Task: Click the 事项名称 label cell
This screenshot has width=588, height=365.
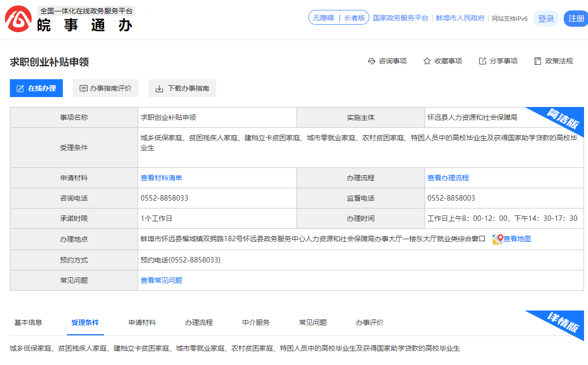Action: tap(74, 117)
